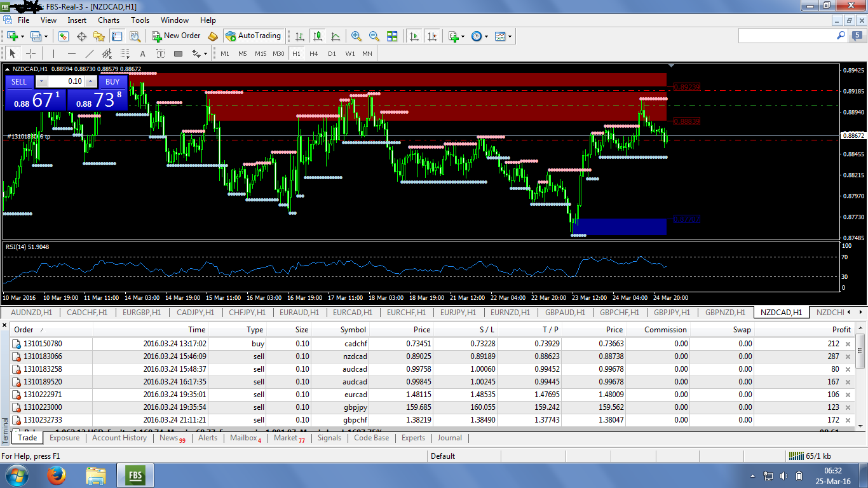Select the Text tool A

point(142,53)
